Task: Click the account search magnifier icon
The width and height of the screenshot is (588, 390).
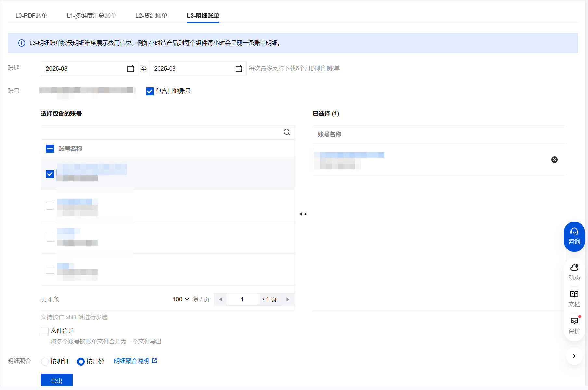Action: (287, 132)
